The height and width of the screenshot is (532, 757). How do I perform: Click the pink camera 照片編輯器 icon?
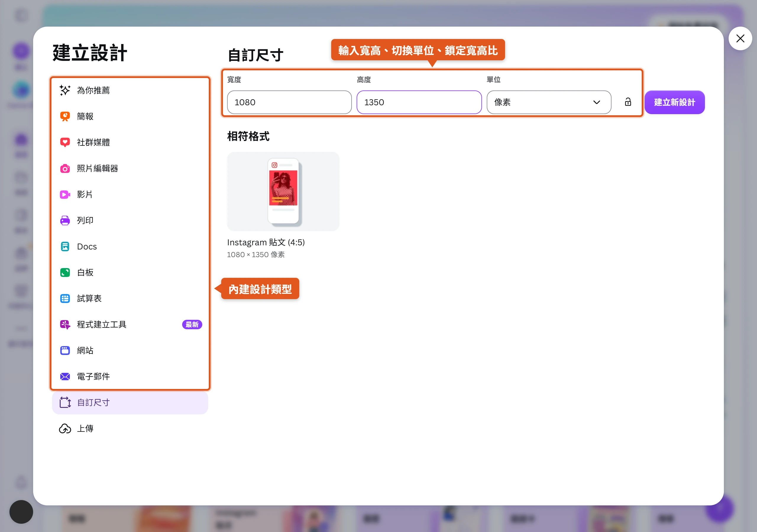tap(65, 168)
